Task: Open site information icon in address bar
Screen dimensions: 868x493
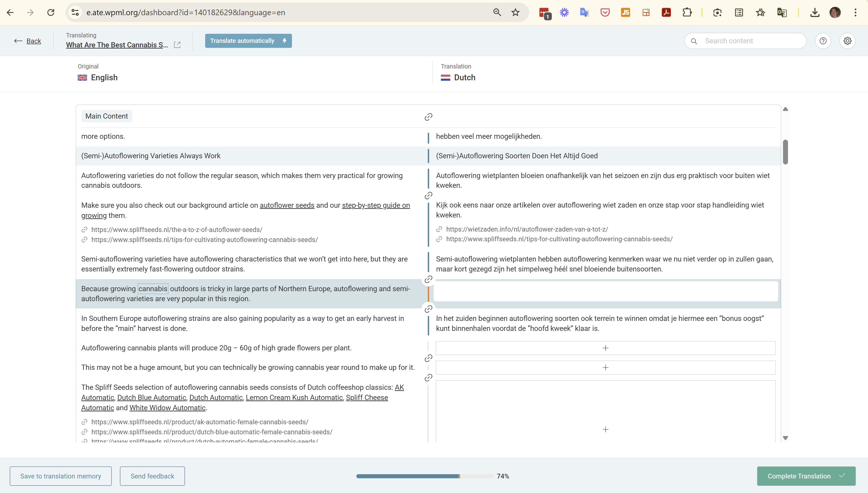Action: pos(75,12)
